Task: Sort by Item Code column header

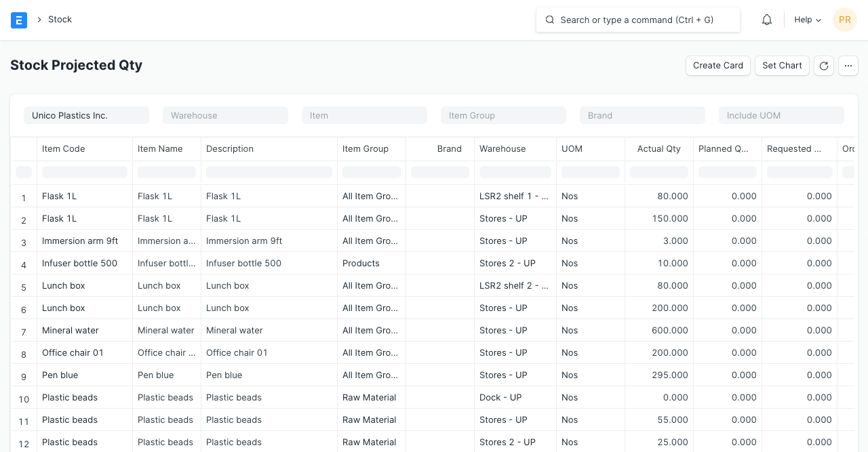Action: pyautogui.click(x=64, y=149)
